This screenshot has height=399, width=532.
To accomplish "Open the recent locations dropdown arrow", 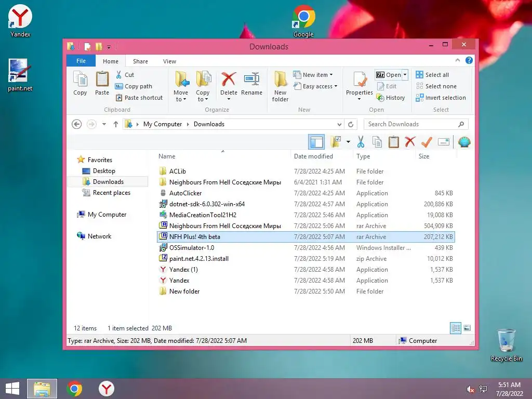I will [104, 124].
